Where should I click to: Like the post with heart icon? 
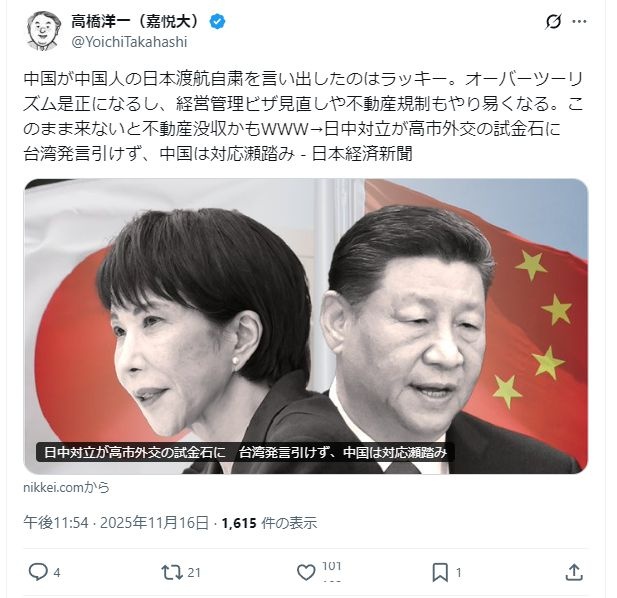coord(306,572)
